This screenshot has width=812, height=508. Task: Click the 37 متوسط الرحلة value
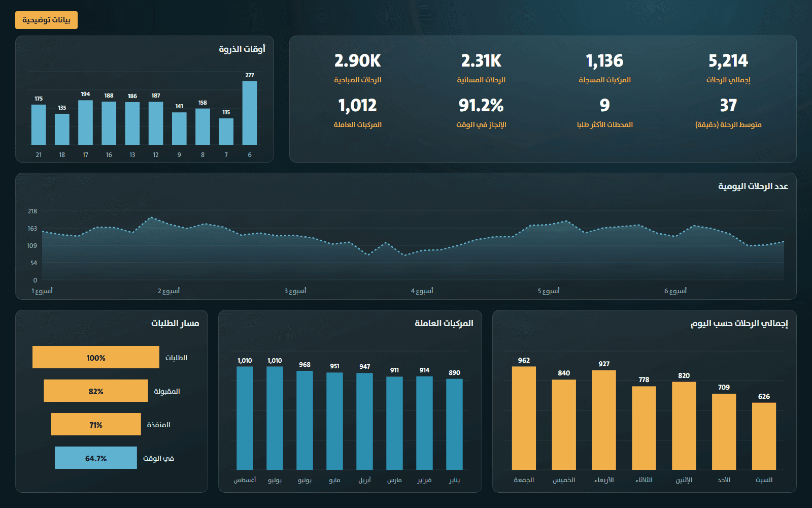point(728,106)
